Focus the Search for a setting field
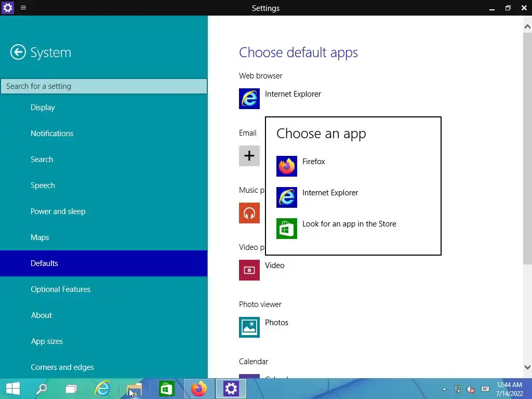This screenshot has width=532, height=399. [104, 86]
